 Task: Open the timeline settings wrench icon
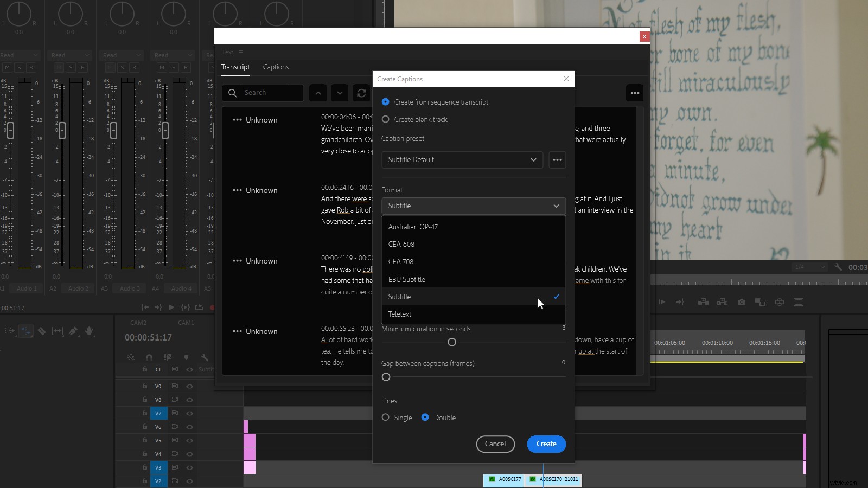pos(205,357)
